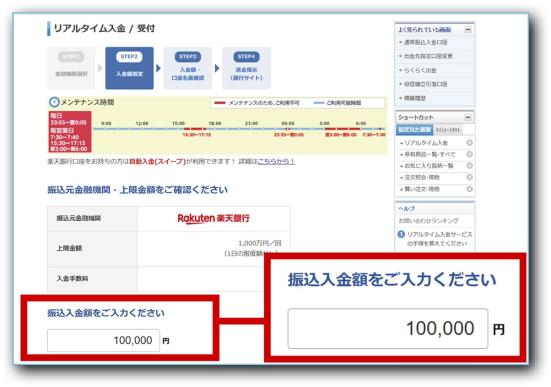The image size is (551, 387).
Task: Click circle icon beside お気に入り銘柄一覧
Action: [x=469, y=166]
